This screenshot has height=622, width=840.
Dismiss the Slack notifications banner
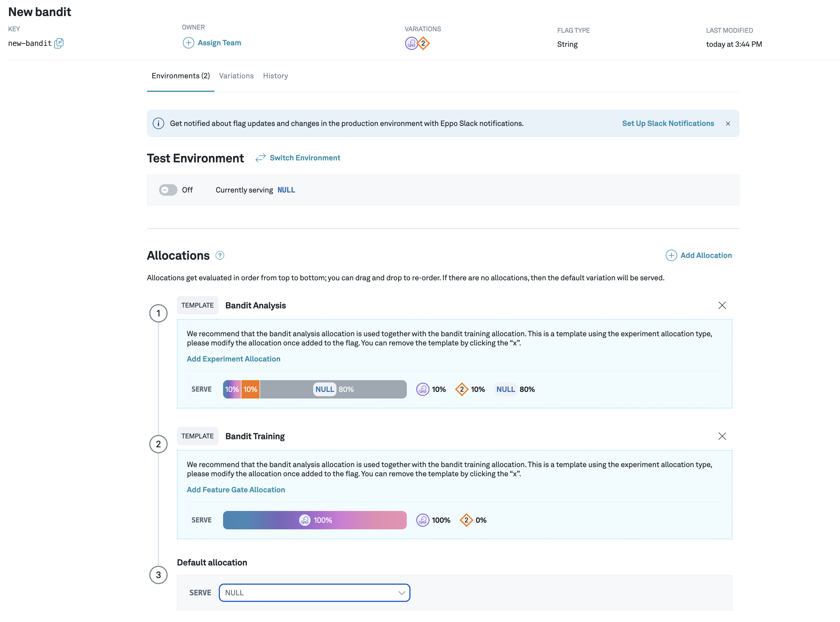728,123
